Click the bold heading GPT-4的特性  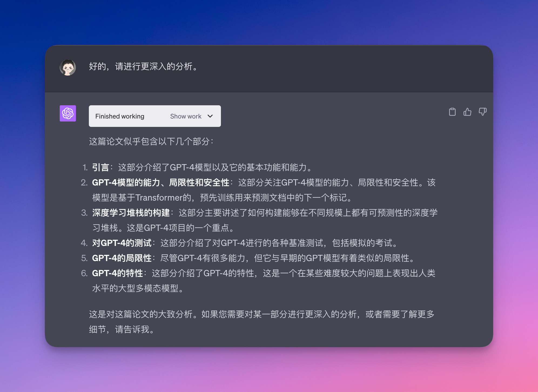[117, 273]
